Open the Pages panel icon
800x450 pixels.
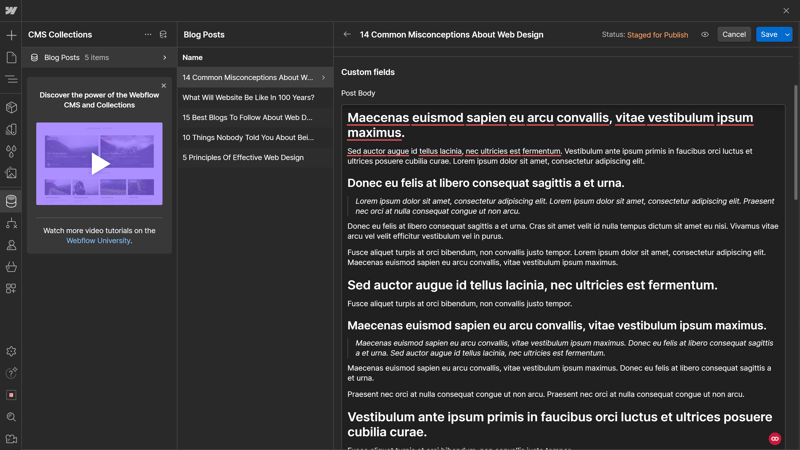coord(11,57)
